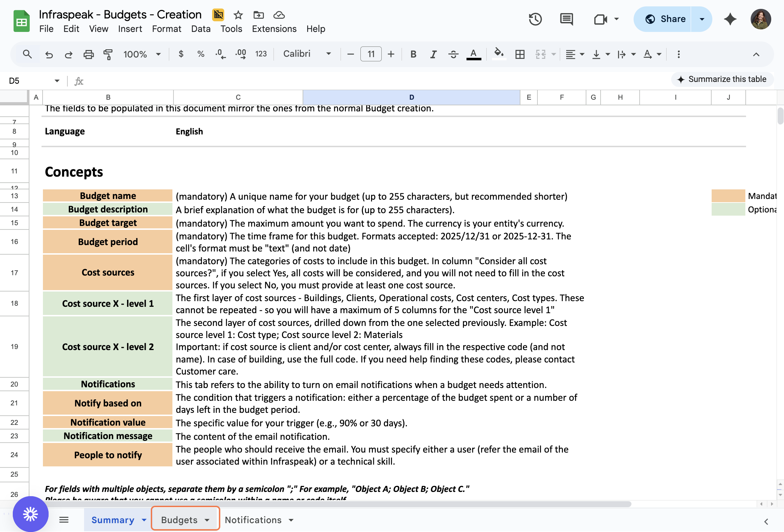Click the Gemini sparkle icon

coord(730,19)
